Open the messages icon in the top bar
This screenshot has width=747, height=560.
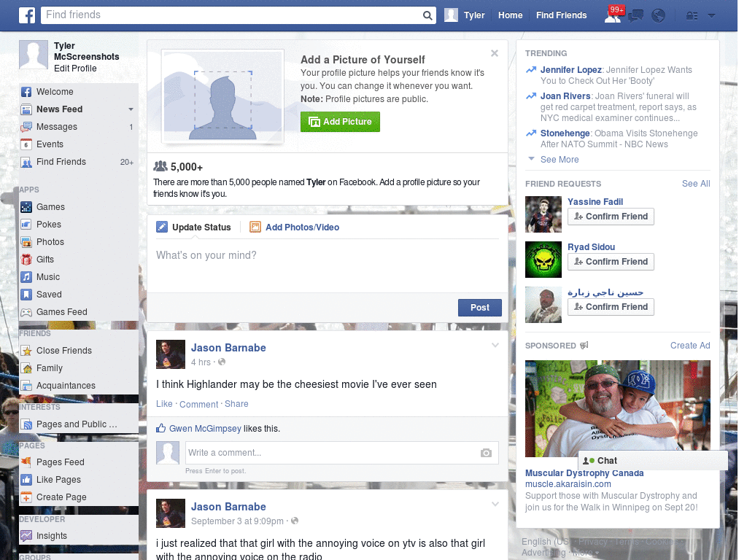point(635,16)
